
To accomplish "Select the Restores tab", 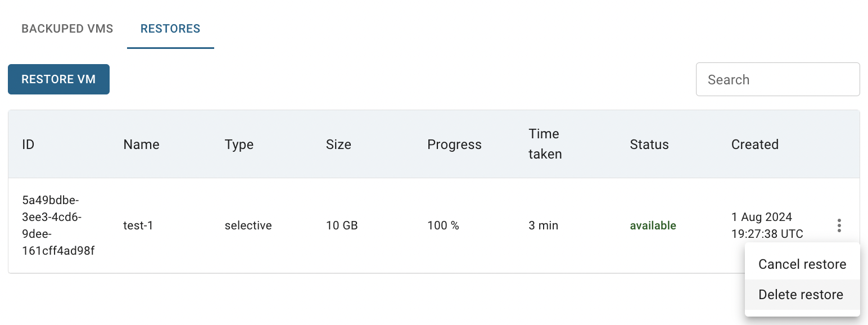I will pos(170,29).
